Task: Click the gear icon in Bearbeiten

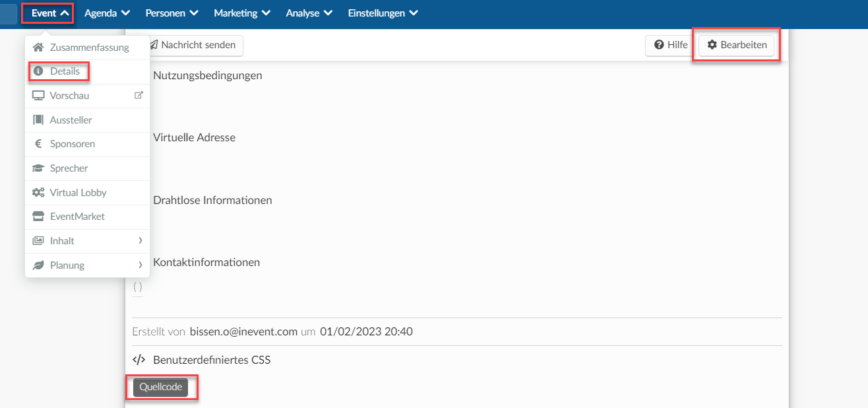Action: pyautogui.click(x=712, y=45)
